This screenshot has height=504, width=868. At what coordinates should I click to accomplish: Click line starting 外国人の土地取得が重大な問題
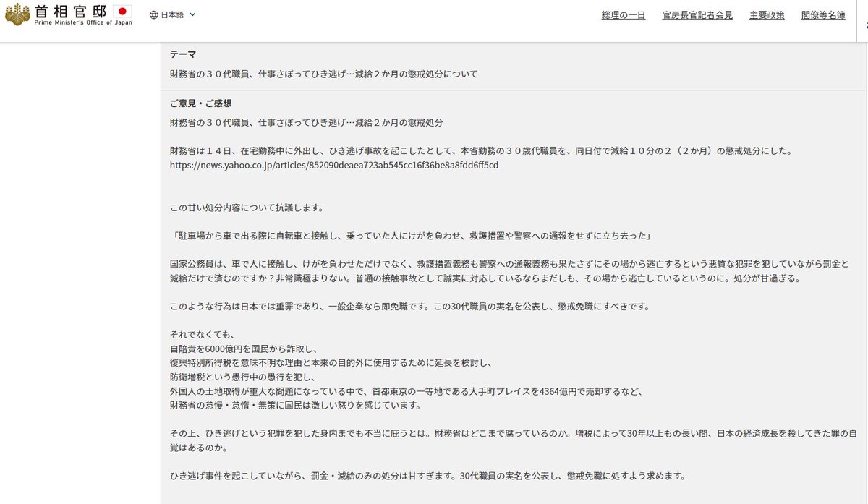[407, 391]
